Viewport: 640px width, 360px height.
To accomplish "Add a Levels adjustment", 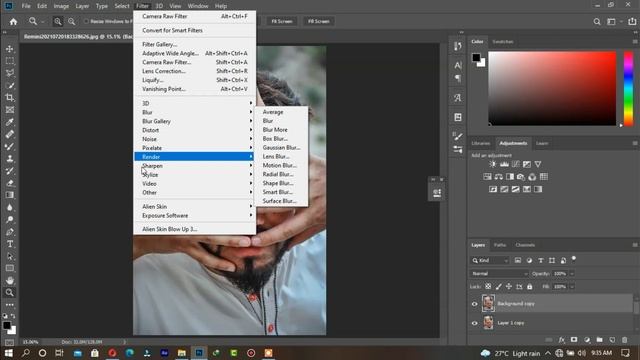I will coord(504,164).
